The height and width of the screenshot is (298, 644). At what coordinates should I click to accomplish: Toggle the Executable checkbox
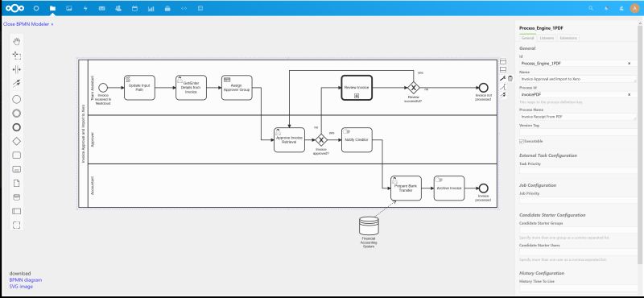coord(522,141)
